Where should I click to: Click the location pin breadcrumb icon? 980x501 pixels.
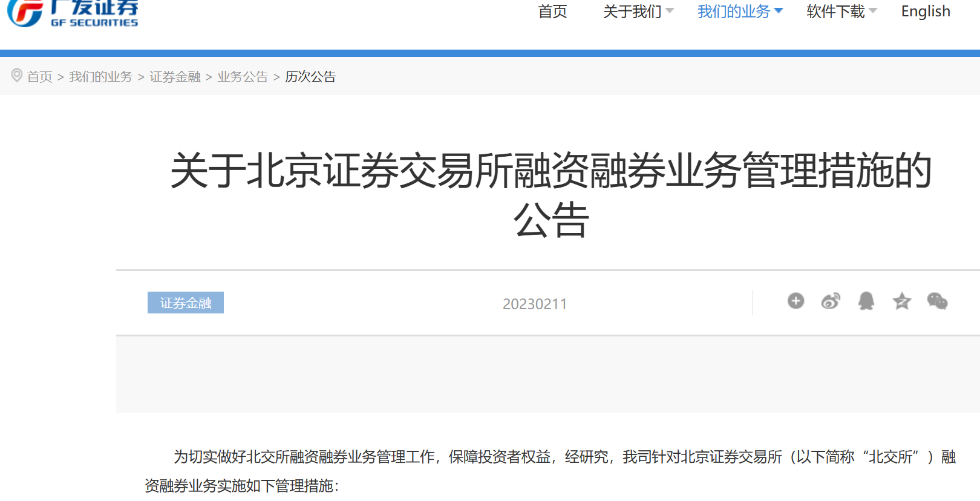(x=17, y=76)
